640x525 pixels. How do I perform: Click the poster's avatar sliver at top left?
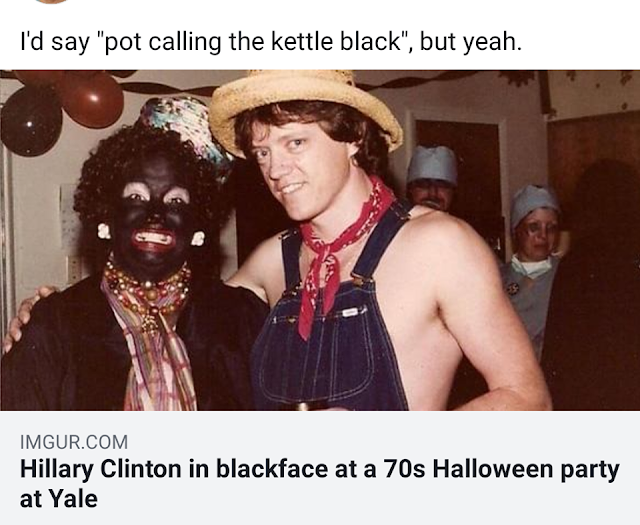tap(51, 2)
